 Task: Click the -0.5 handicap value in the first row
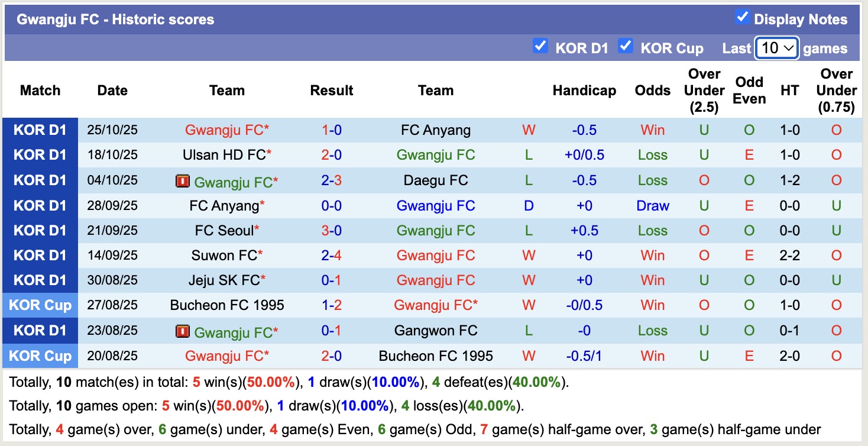pyautogui.click(x=584, y=130)
